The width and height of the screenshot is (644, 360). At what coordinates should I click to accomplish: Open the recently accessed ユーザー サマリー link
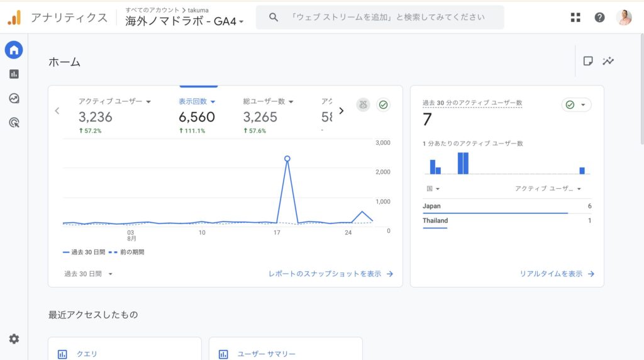tap(266, 354)
